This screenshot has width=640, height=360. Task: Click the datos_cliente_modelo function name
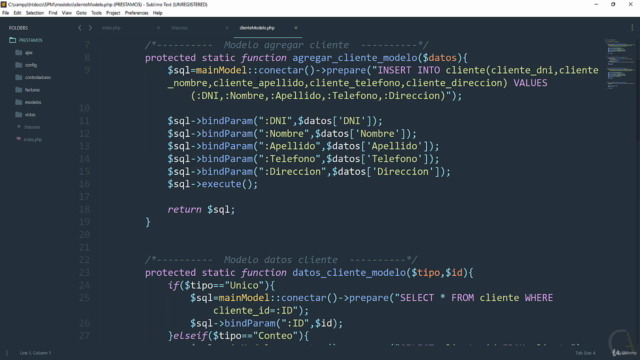(349, 273)
